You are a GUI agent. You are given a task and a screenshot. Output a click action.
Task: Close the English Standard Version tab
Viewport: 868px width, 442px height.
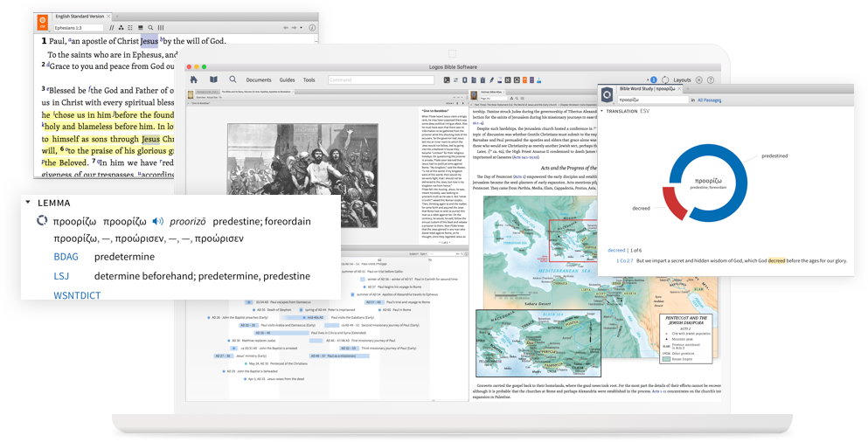pyautogui.click(x=108, y=17)
